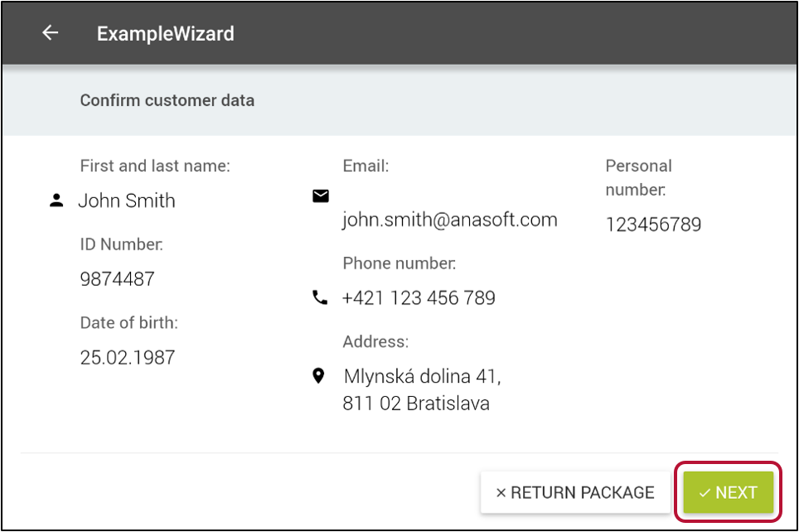Click the address Mlynská dolina 41
799x532 pixels.
tap(422, 377)
